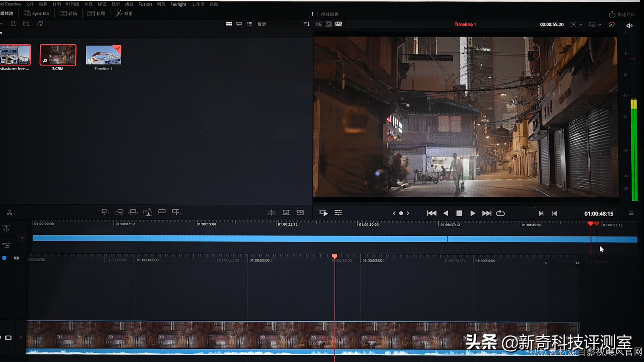The height and width of the screenshot is (362, 644).
Task: Open the Transitions (转场) panel
Action: coord(68,13)
